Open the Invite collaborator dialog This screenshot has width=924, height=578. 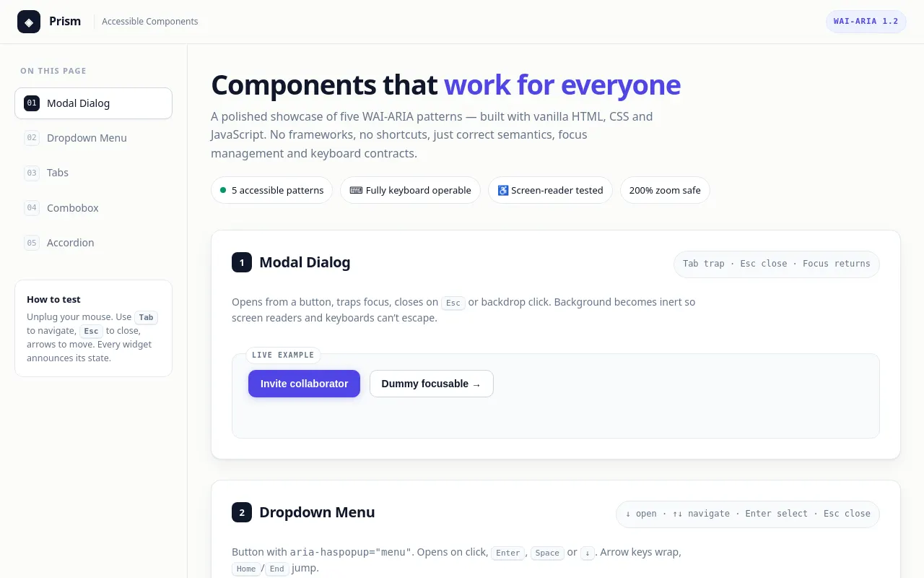[x=304, y=384]
